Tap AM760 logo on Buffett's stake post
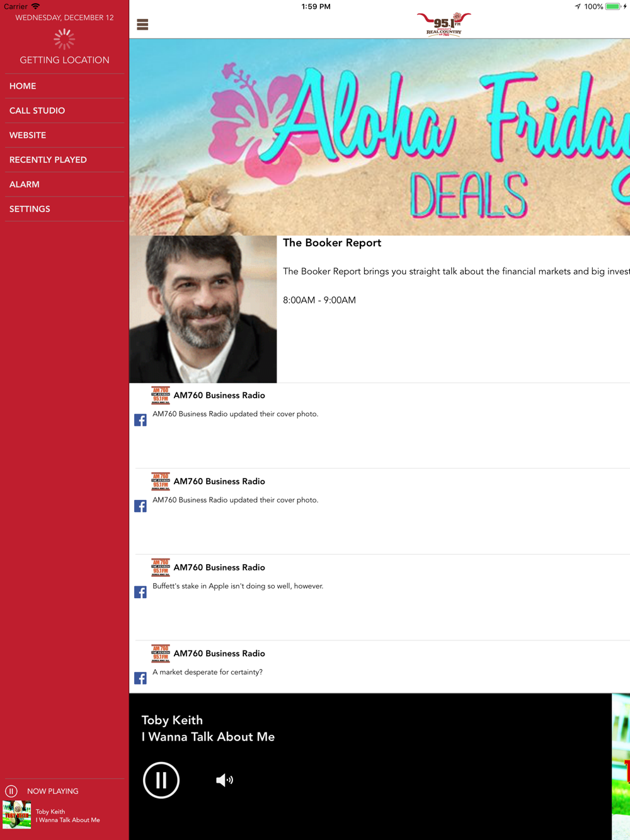This screenshot has width=630, height=840. [x=161, y=567]
